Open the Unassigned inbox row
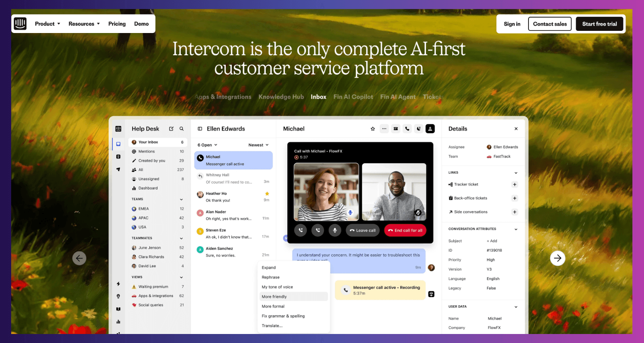 (158, 179)
